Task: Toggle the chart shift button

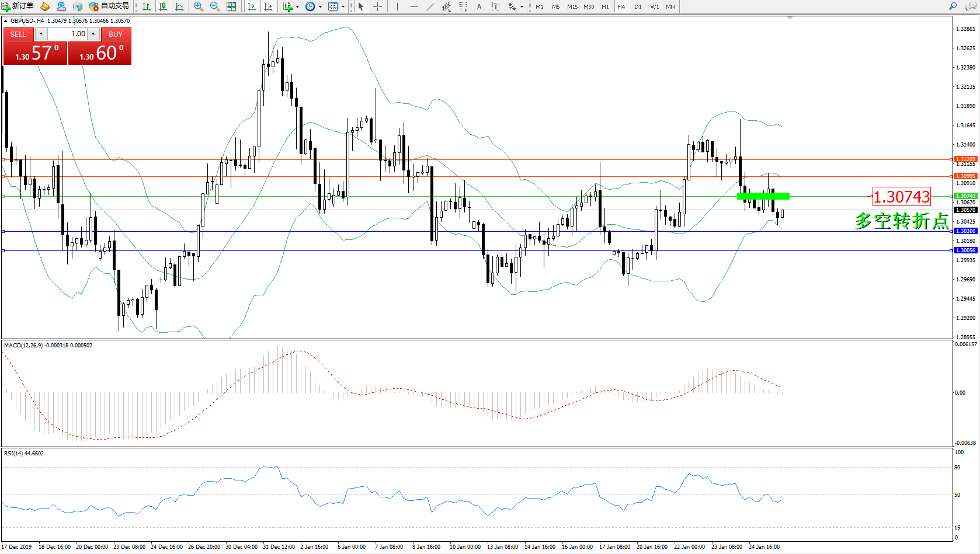Action: coord(268,6)
